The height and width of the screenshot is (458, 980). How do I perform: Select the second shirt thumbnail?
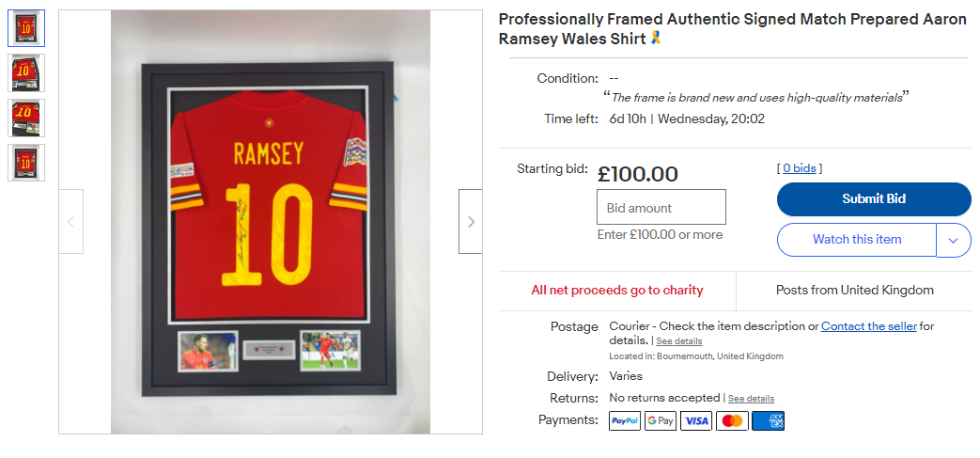click(x=26, y=73)
